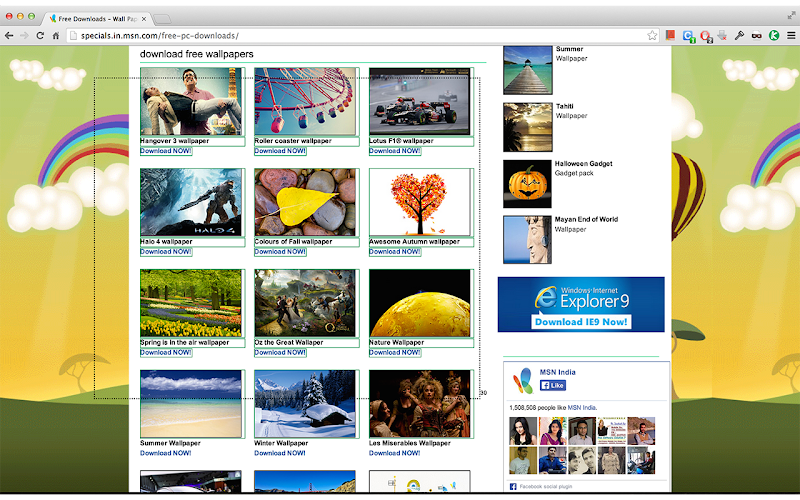Open the MSN India page title link
The image size is (800, 500).
(557, 372)
